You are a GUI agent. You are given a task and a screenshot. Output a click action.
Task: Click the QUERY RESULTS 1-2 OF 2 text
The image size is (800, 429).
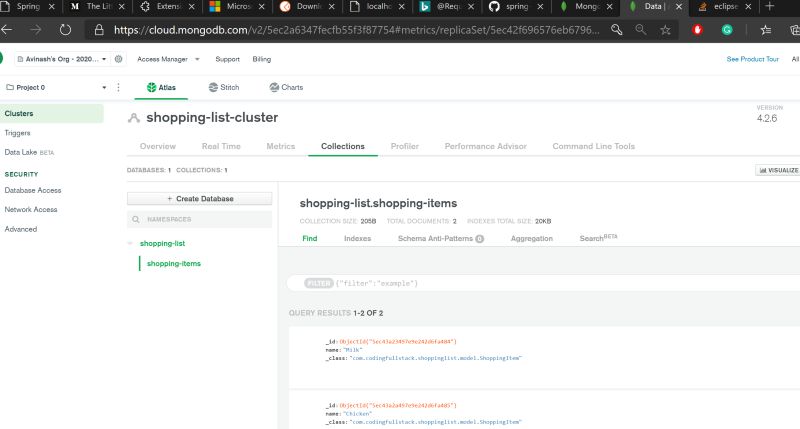tap(336, 313)
